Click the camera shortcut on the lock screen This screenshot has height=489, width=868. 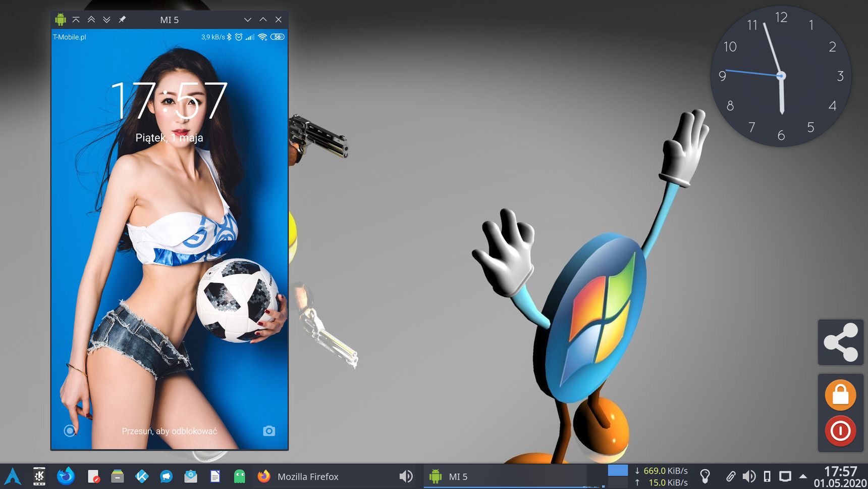269,431
